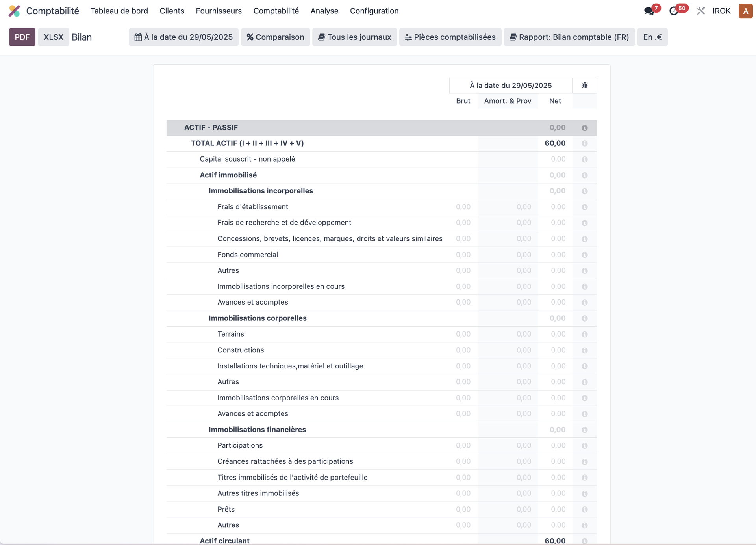
Task: Collapse the Immobilisations incorporelles section
Action: (x=261, y=191)
